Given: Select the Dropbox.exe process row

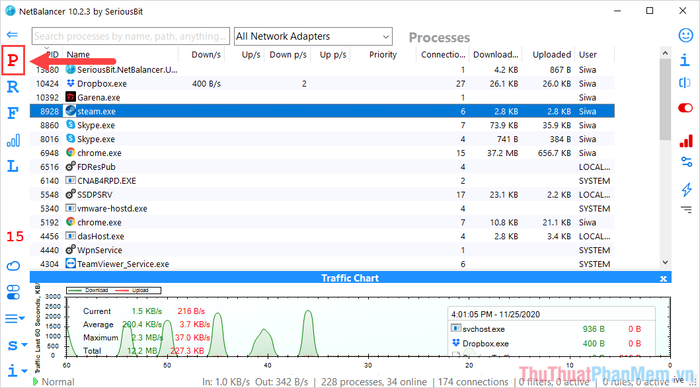Looking at the screenshot, I should click(x=322, y=83).
